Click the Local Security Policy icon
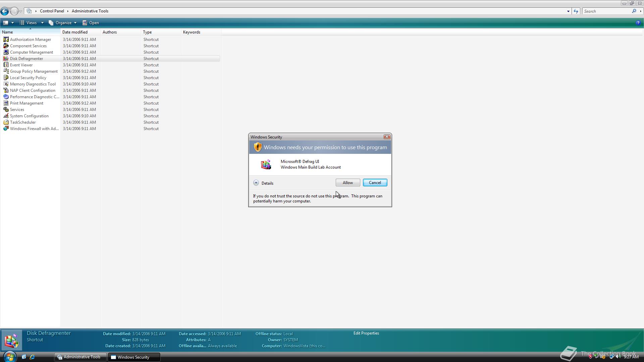This screenshot has height=362, width=644. [x=6, y=77]
